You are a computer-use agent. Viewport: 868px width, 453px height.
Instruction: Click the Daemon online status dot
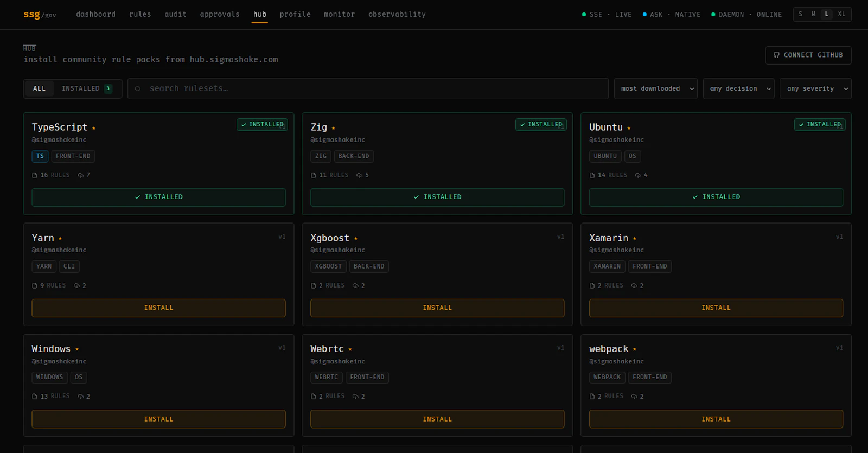(713, 15)
